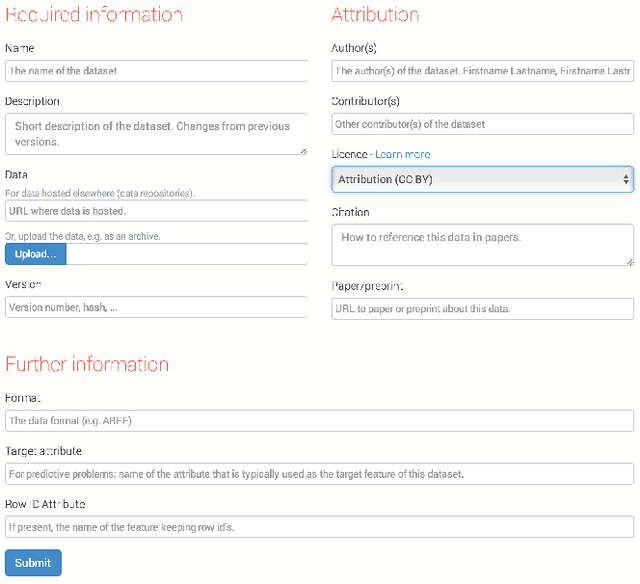The width and height of the screenshot is (640, 584).
Task: Focus the Target attribute field
Action: coord(319,473)
